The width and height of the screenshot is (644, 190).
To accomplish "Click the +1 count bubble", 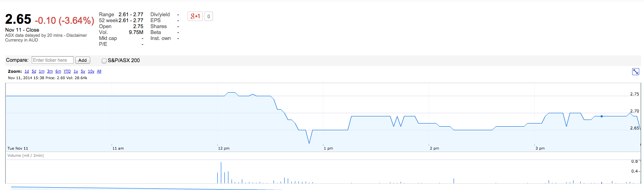I will pos(209,16).
